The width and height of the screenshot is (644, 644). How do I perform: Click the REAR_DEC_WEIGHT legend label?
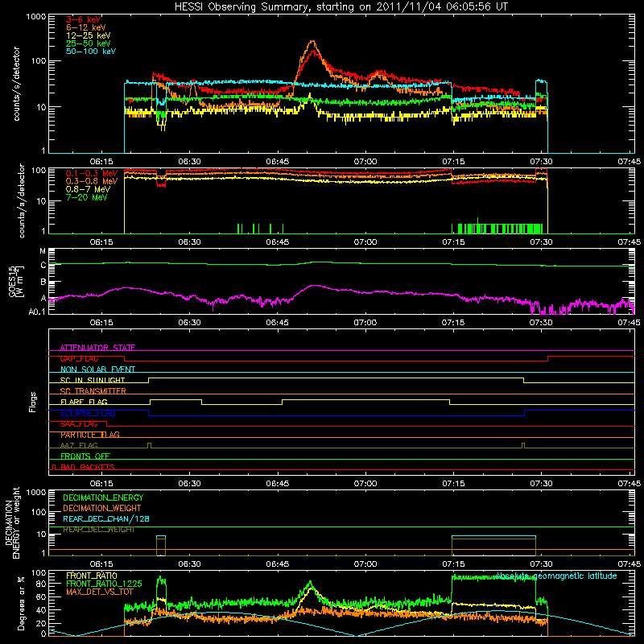tap(99, 530)
